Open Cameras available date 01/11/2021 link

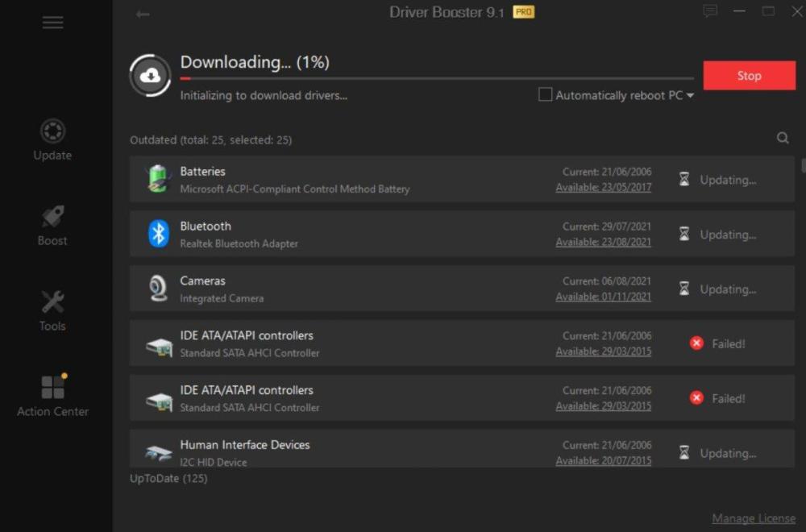[x=604, y=297]
